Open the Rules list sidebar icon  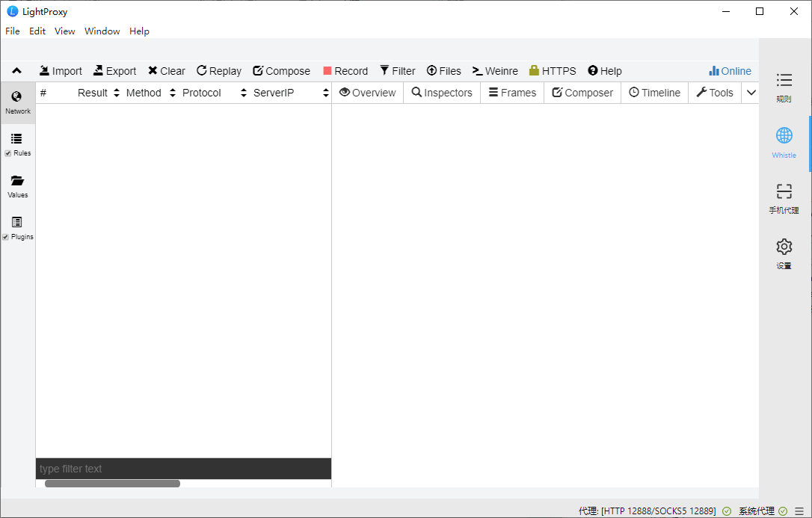coord(16,139)
